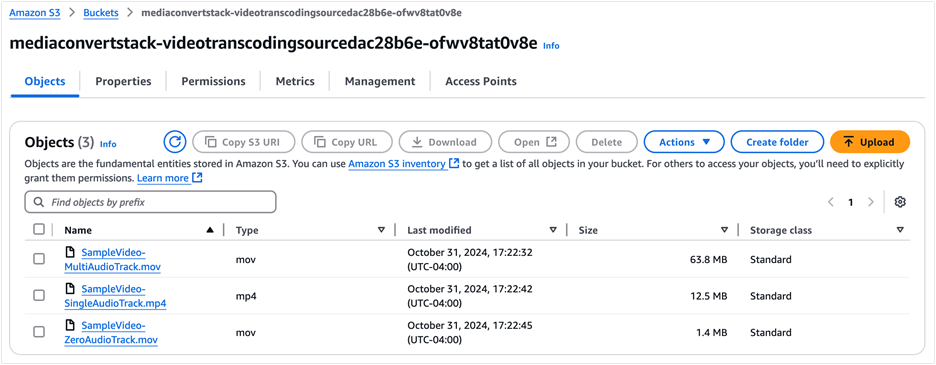The height and width of the screenshot is (365, 936).
Task: Open the Access Points tab
Action: pyautogui.click(x=481, y=81)
